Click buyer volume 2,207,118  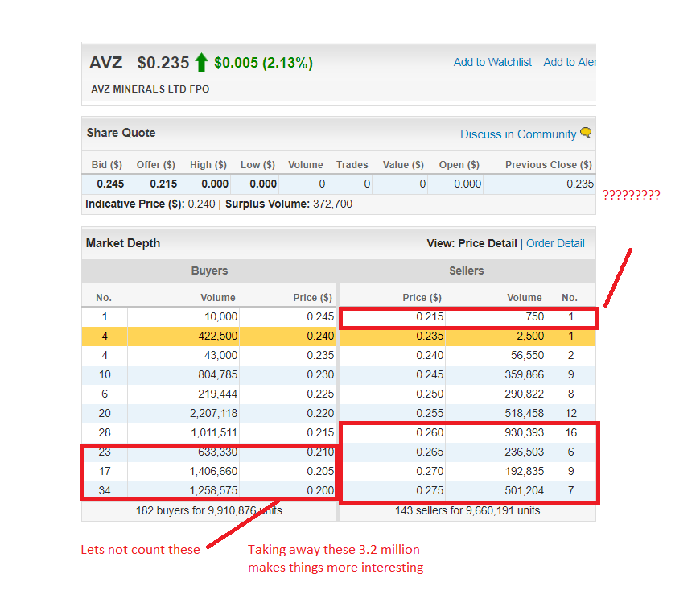(214, 413)
